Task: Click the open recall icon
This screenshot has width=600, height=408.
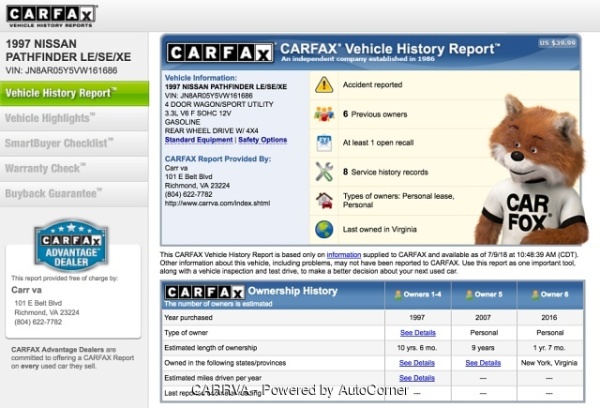Action: [x=324, y=142]
